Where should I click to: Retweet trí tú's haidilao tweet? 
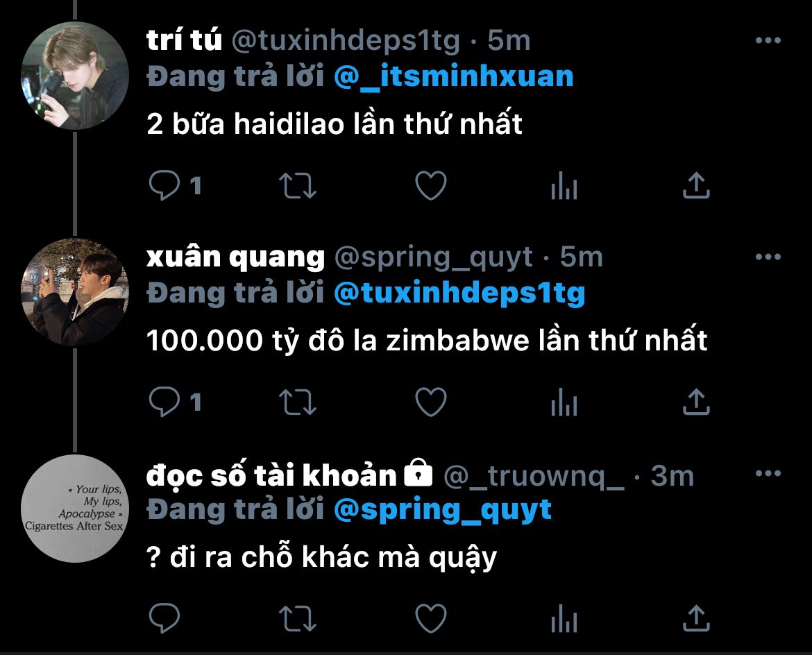[297, 185]
